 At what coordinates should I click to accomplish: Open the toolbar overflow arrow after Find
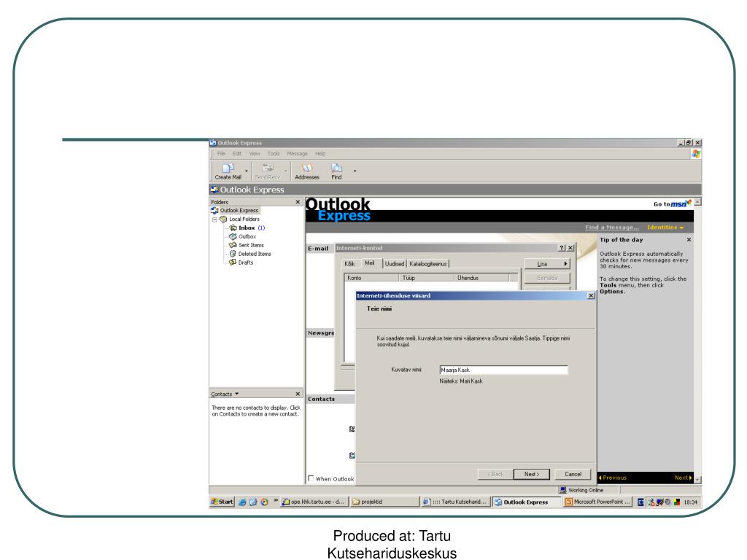tap(355, 171)
